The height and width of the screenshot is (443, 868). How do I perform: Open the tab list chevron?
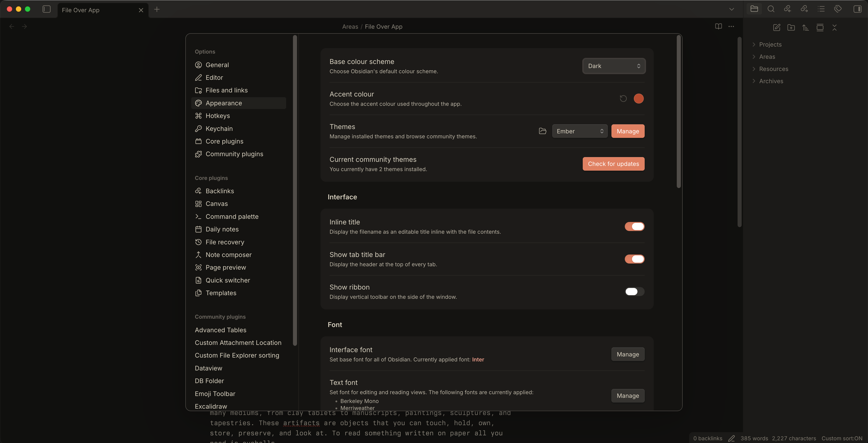(x=731, y=9)
